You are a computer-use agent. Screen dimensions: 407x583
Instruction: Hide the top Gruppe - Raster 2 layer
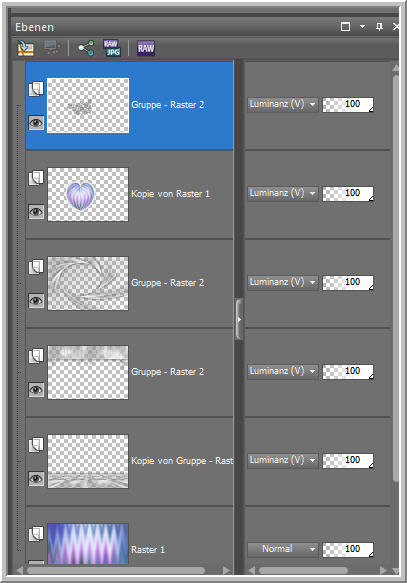click(36, 123)
